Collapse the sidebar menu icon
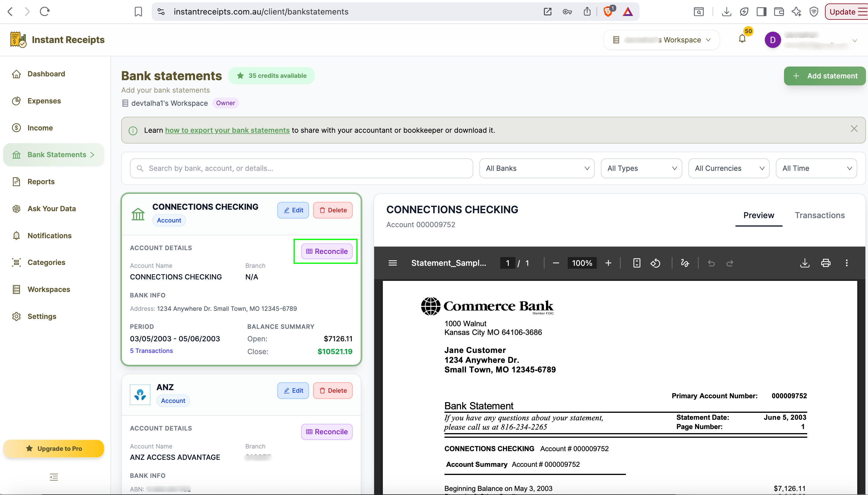Viewport: 868px width, 495px height. coord(54,477)
